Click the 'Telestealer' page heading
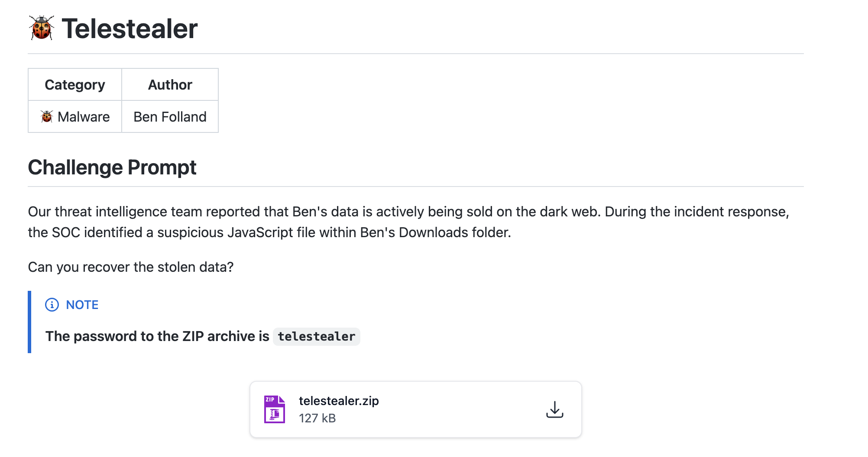This screenshot has height=457, width=868. (x=130, y=29)
